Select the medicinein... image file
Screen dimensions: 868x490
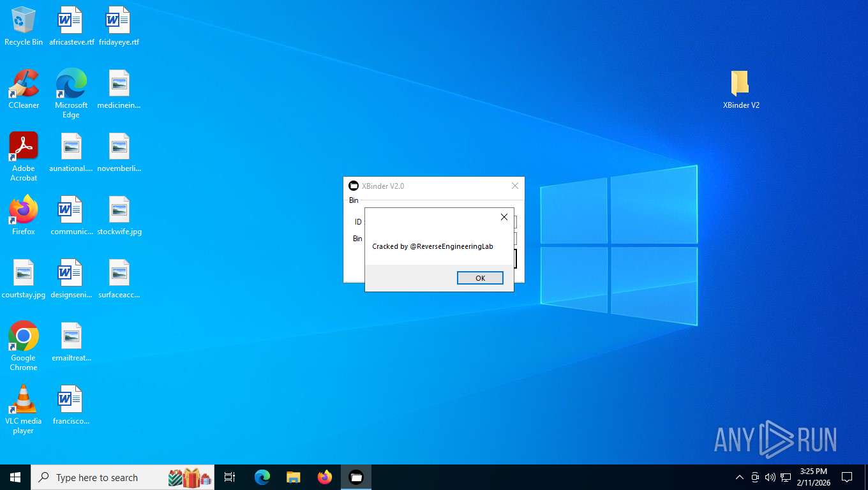click(119, 89)
